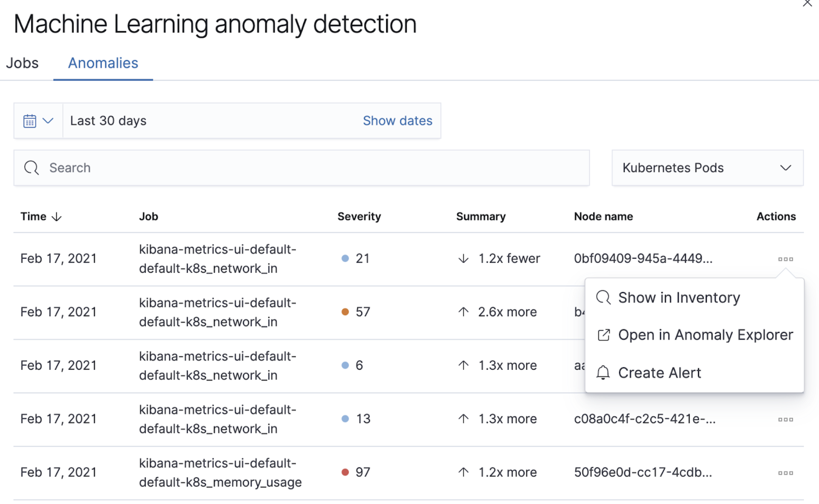Click inside the Search input field
The height and width of the screenshot is (504, 819).
(x=200, y=168)
